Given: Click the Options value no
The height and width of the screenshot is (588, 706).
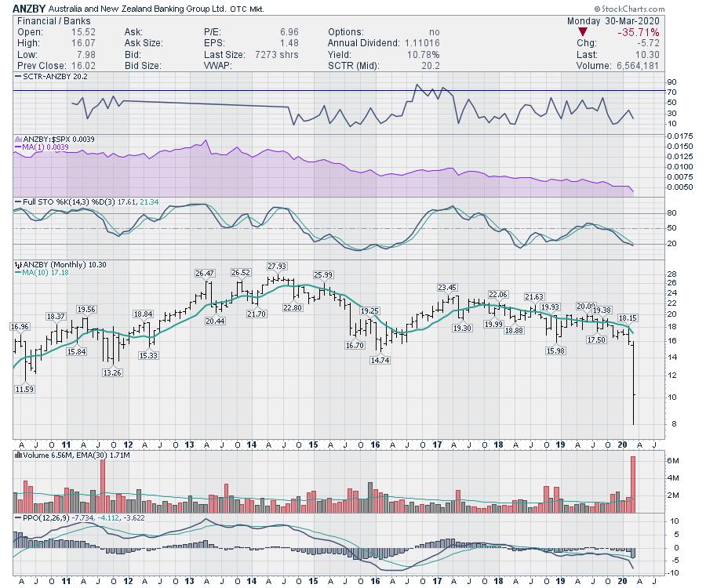Looking at the screenshot, I should click(435, 32).
